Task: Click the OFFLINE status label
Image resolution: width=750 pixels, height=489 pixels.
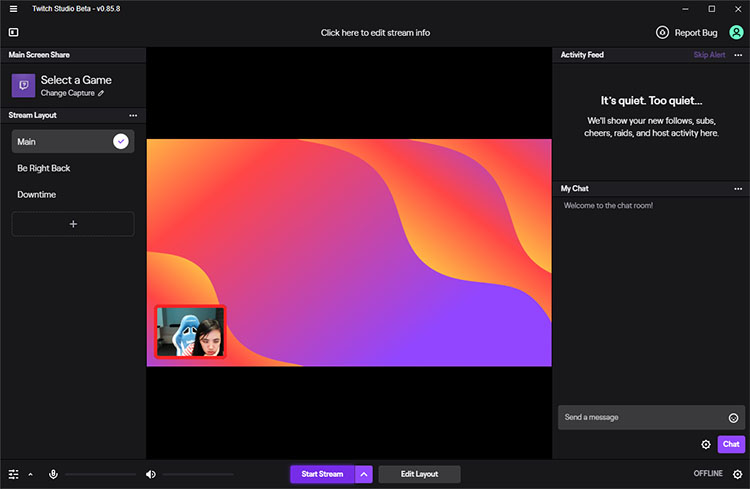Action: pos(708,474)
